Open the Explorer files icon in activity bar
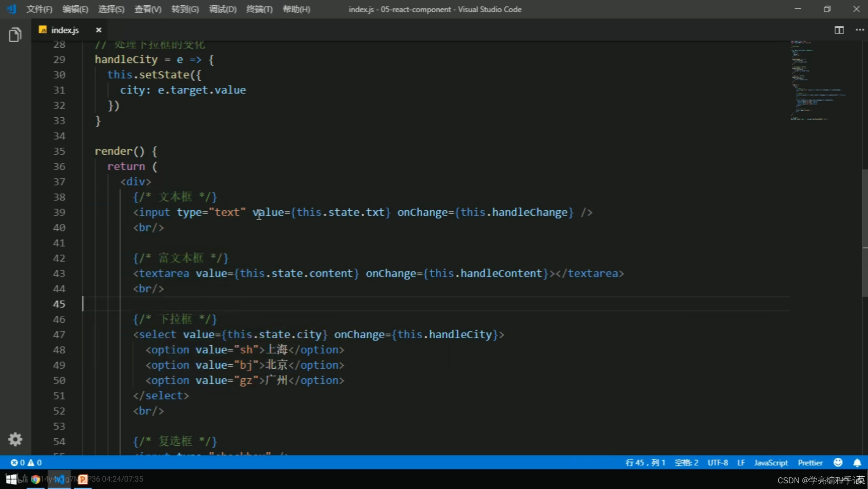Image resolution: width=868 pixels, height=489 pixels. (15, 35)
